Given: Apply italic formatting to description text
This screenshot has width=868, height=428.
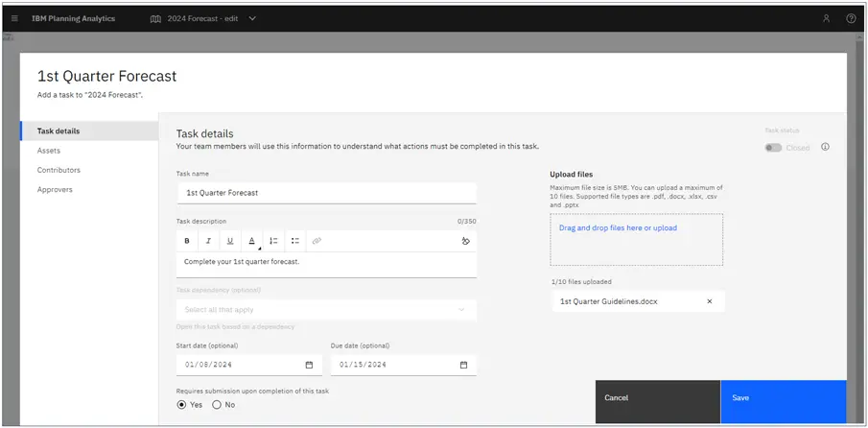Looking at the screenshot, I should (x=209, y=241).
